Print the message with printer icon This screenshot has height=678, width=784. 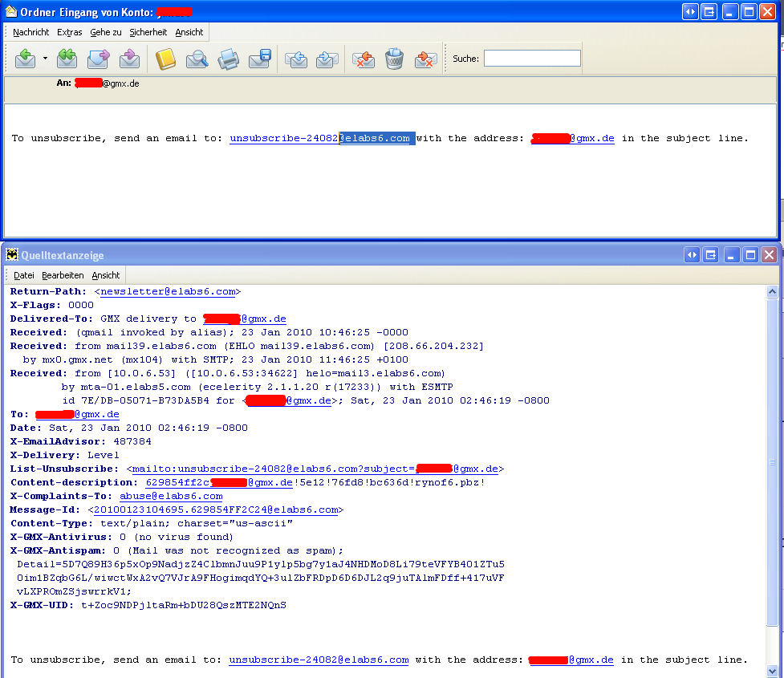click(229, 59)
